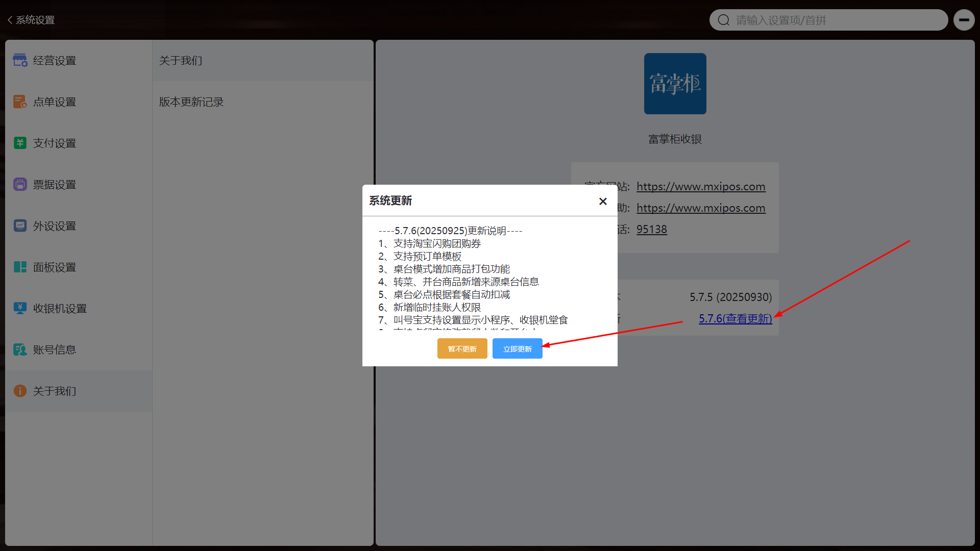The image size is (980, 551).
Task: Select the 票据设置 printer icon
Action: (x=20, y=184)
